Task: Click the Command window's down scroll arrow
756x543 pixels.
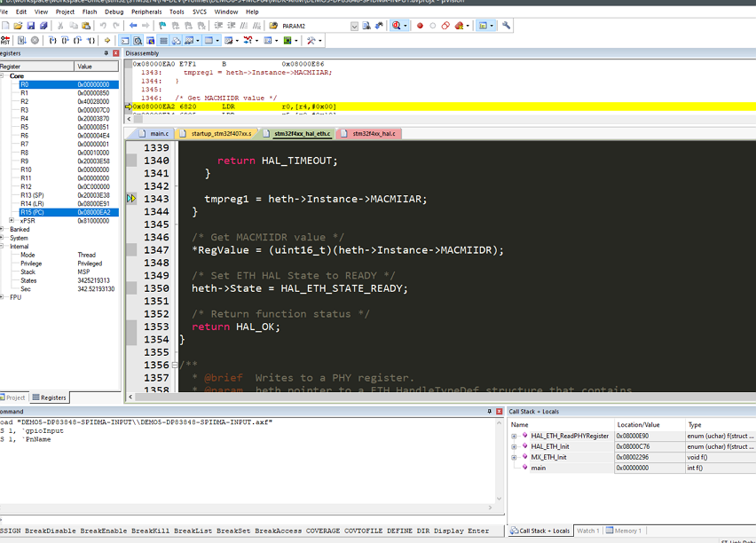Action: point(499,498)
